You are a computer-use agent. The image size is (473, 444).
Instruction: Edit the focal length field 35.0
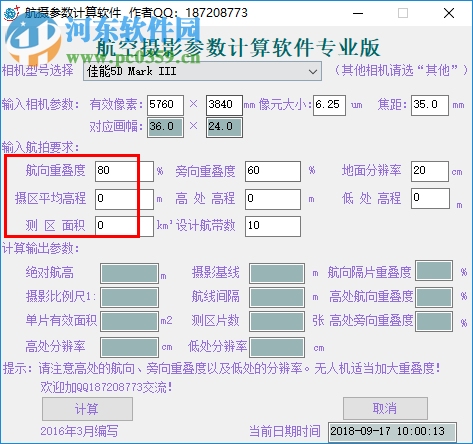[430, 105]
